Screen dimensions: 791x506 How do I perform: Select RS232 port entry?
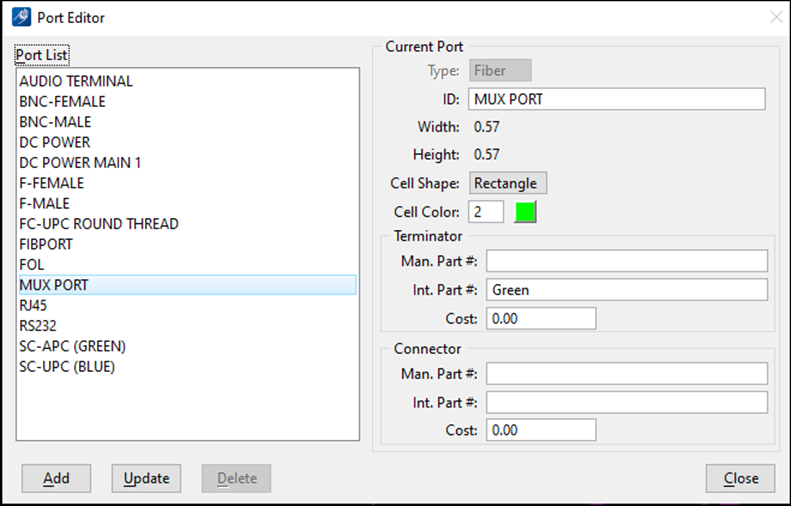point(38,326)
